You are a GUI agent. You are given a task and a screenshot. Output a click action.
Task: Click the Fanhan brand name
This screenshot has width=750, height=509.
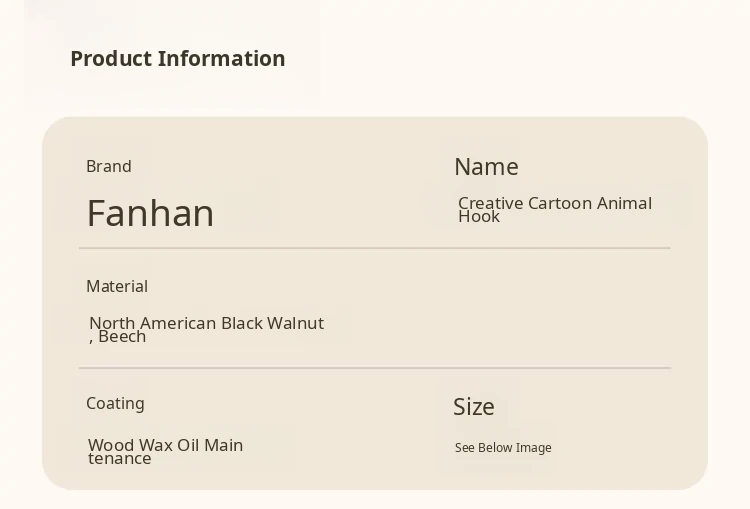point(150,213)
